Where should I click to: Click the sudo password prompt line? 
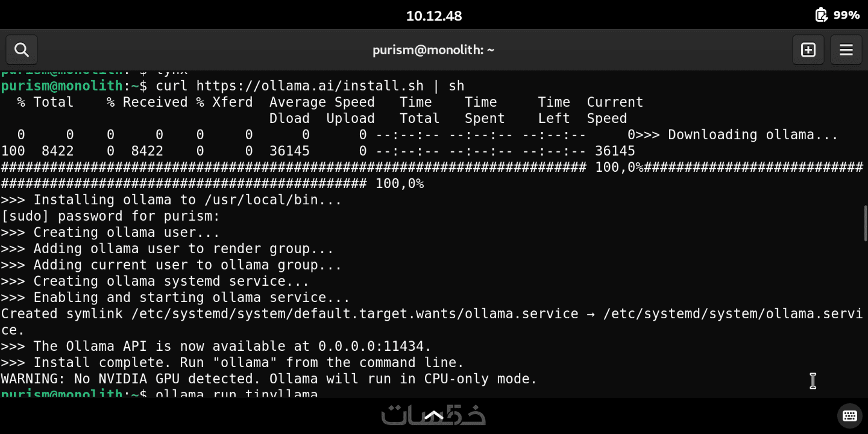[x=110, y=216]
